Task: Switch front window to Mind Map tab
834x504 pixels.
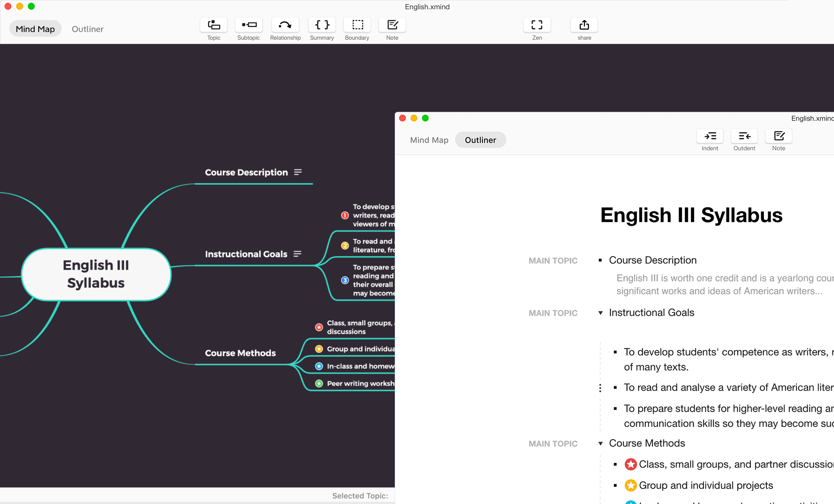Action: 429,140
